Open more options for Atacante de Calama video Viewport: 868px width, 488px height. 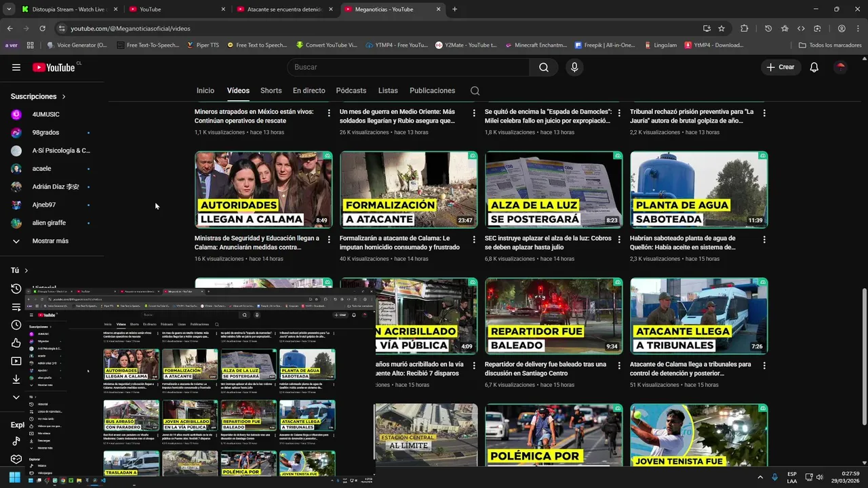click(764, 365)
